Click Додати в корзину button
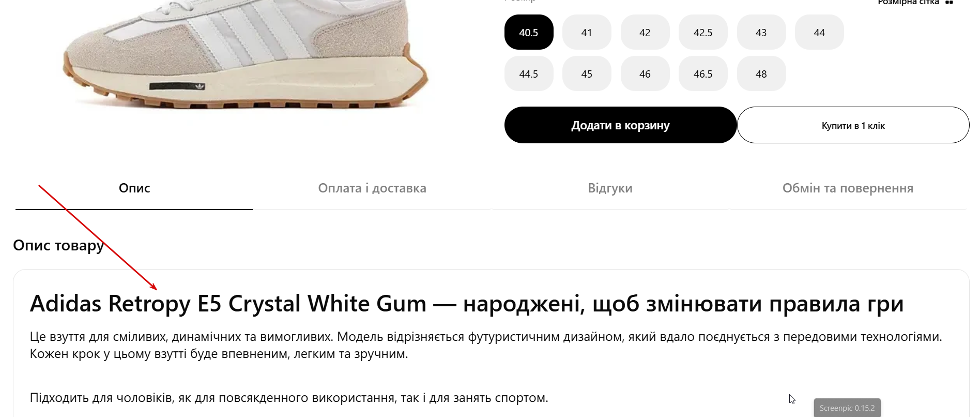The width and height of the screenshot is (980, 417). tap(620, 125)
